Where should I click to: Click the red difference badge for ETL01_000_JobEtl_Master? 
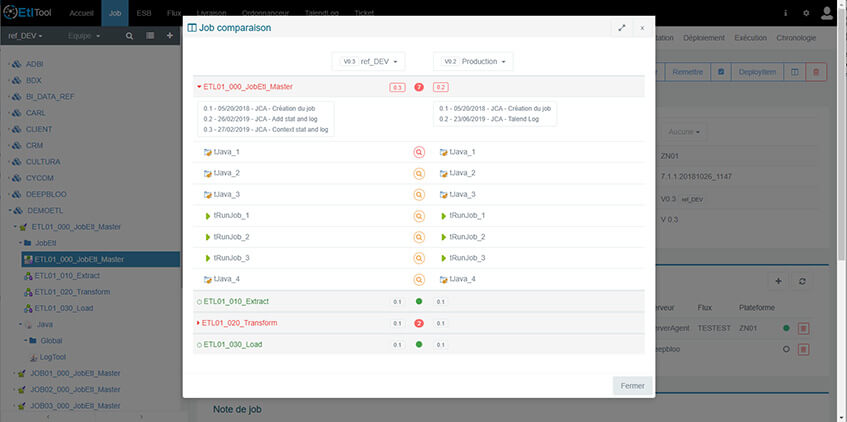click(x=419, y=87)
